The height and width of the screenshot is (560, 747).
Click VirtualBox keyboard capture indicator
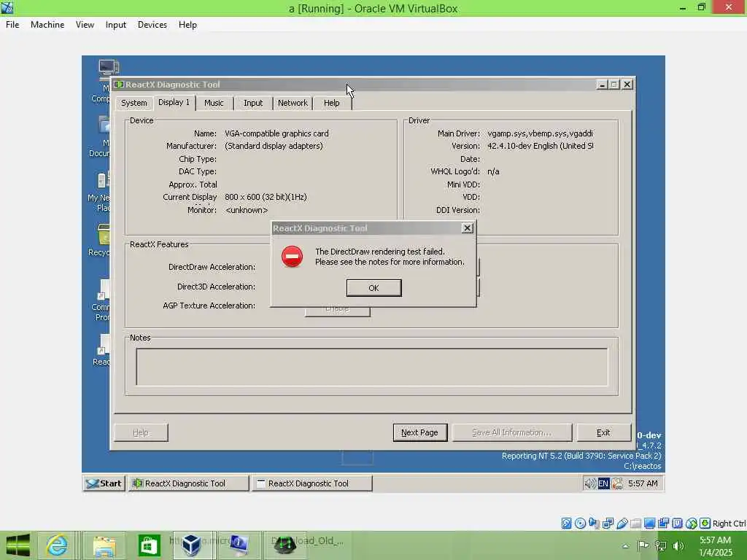coord(705,524)
